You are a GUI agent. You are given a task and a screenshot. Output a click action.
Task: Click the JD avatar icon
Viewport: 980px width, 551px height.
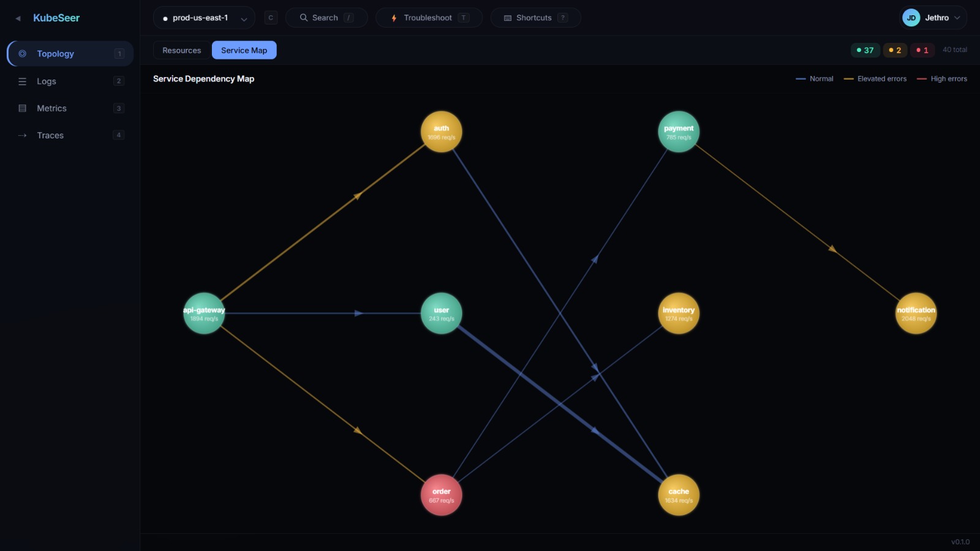point(911,18)
